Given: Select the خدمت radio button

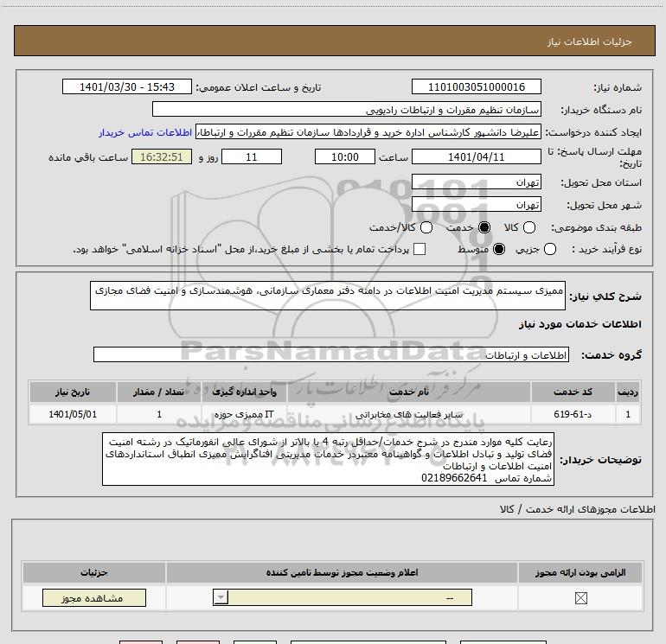Looking at the screenshot, I should [484, 227].
